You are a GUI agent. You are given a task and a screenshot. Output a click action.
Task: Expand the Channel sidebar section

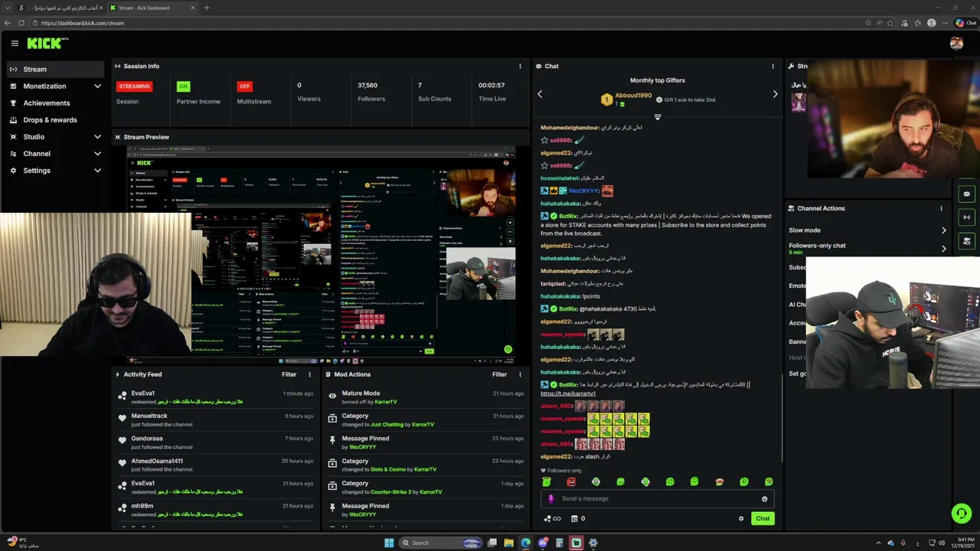[56, 154]
